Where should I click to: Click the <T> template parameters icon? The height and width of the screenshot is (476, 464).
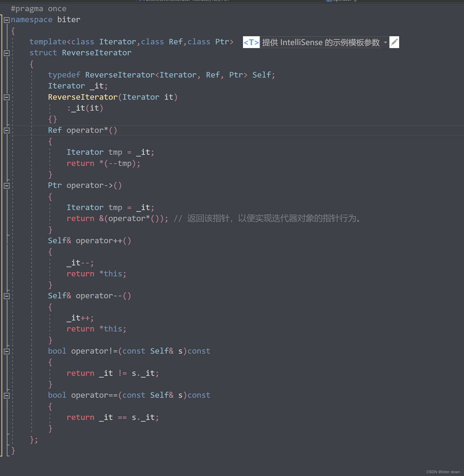point(251,42)
